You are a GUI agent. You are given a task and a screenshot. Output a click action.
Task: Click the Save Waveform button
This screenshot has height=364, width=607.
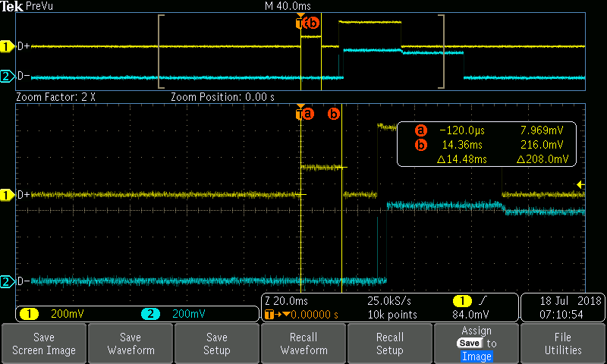(131, 344)
